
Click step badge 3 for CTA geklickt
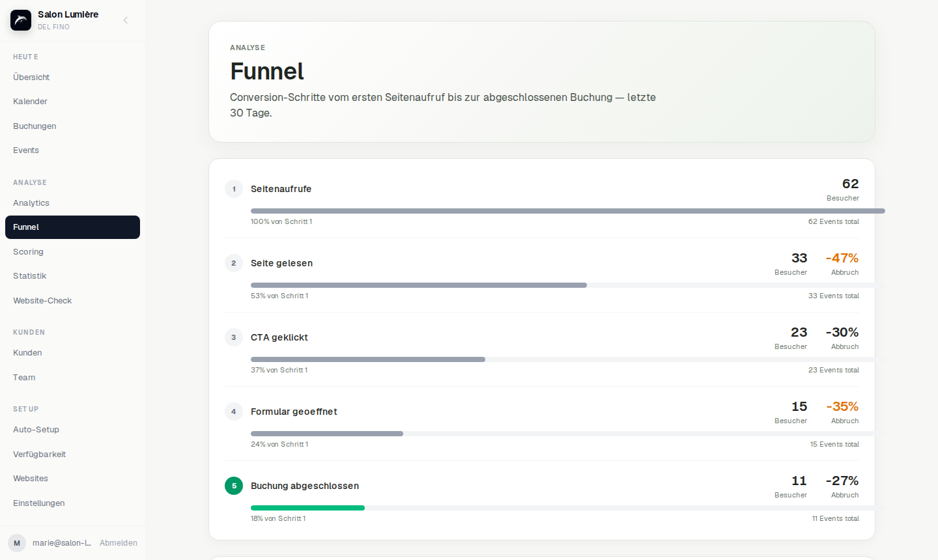[x=234, y=337]
